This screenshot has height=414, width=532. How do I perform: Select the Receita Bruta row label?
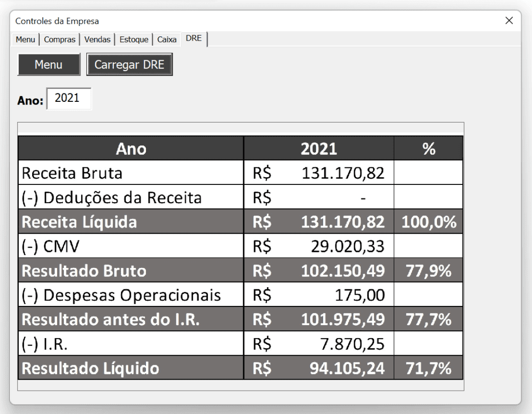[x=72, y=173]
